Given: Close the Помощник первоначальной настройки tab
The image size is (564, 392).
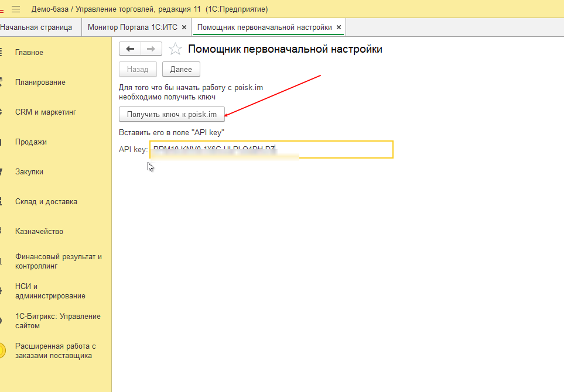Looking at the screenshot, I should pyautogui.click(x=339, y=27).
